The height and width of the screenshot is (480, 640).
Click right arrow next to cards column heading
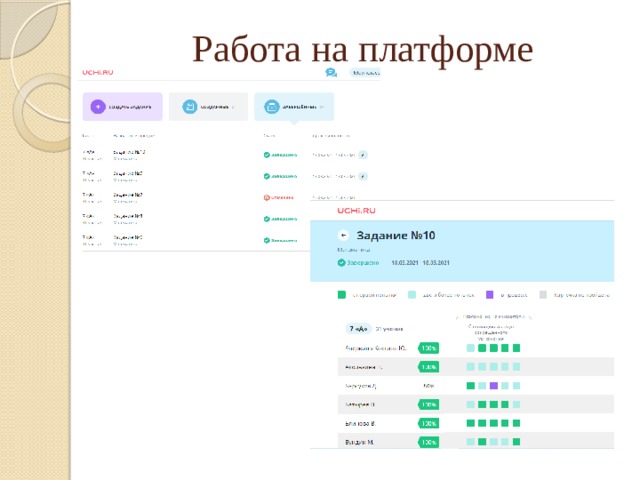point(530,316)
